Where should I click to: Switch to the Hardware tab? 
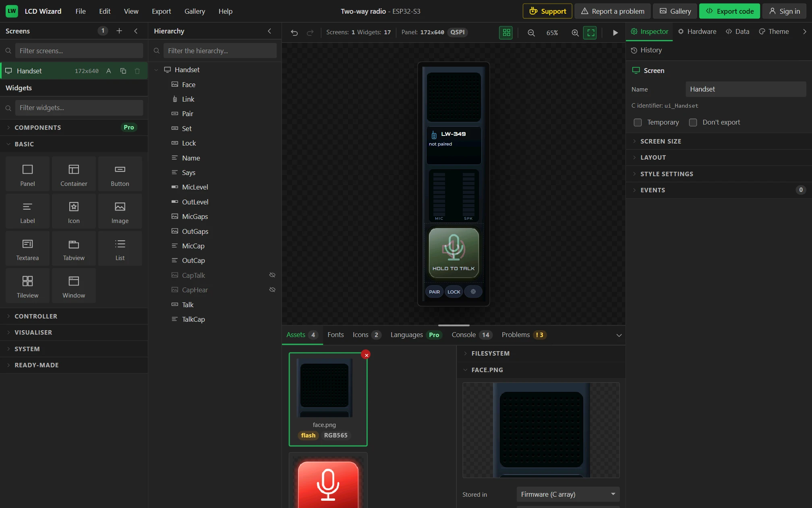697,31
